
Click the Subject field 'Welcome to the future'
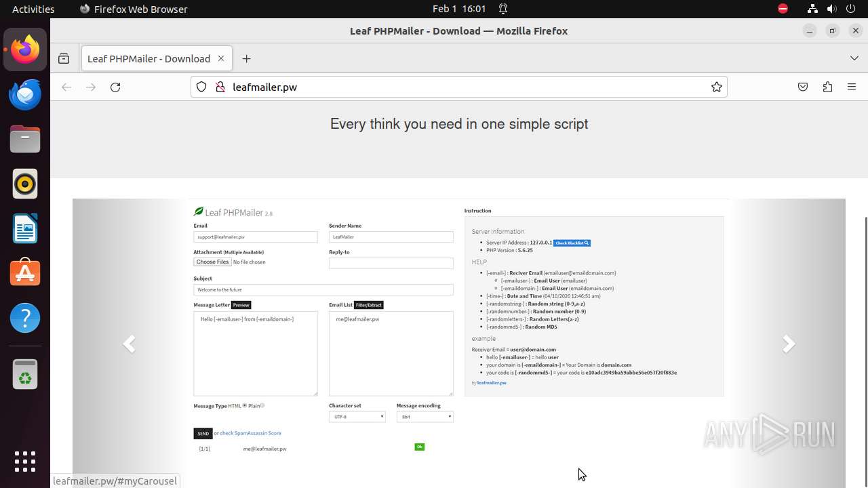coord(323,289)
